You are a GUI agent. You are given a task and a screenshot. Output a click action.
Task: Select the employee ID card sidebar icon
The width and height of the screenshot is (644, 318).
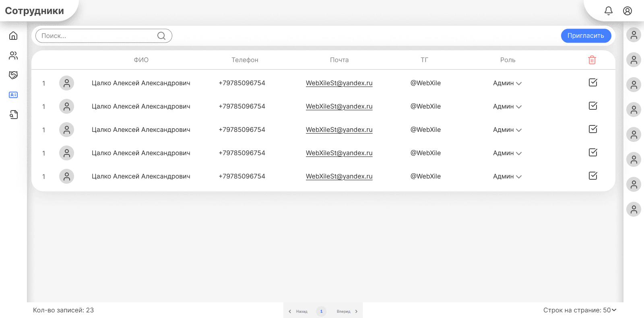click(13, 95)
